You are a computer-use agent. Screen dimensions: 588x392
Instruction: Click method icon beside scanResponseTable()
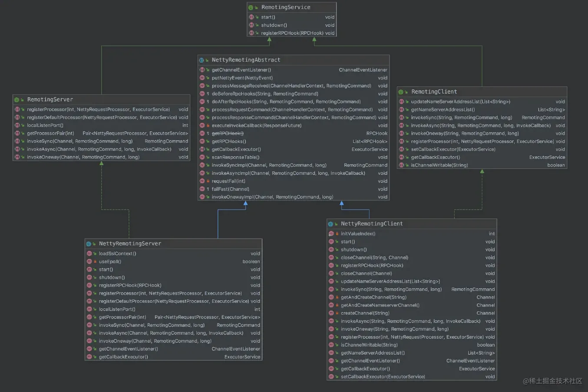(x=202, y=157)
